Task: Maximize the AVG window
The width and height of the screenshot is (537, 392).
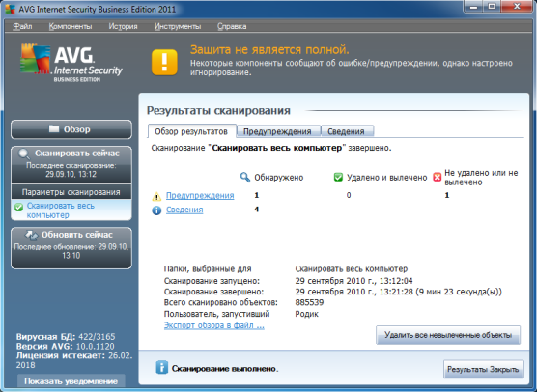Action: tap(493, 7)
